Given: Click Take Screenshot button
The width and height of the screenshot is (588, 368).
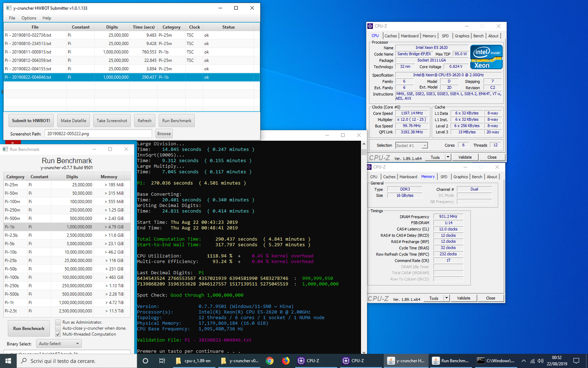Looking at the screenshot, I should [x=112, y=121].
